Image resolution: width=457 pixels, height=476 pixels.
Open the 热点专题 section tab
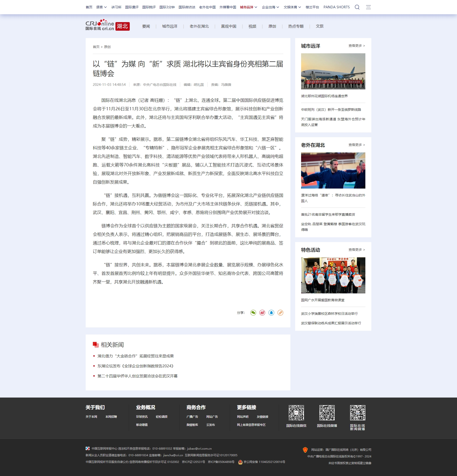point(296,26)
